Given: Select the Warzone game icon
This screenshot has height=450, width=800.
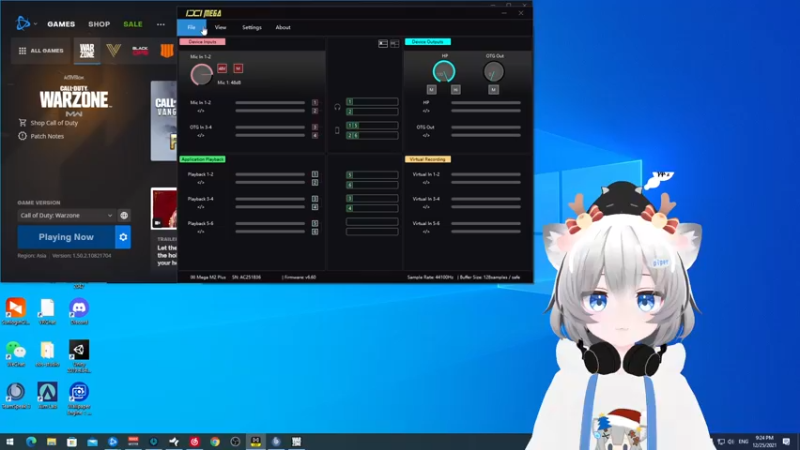Looking at the screenshot, I should [x=87, y=51].
